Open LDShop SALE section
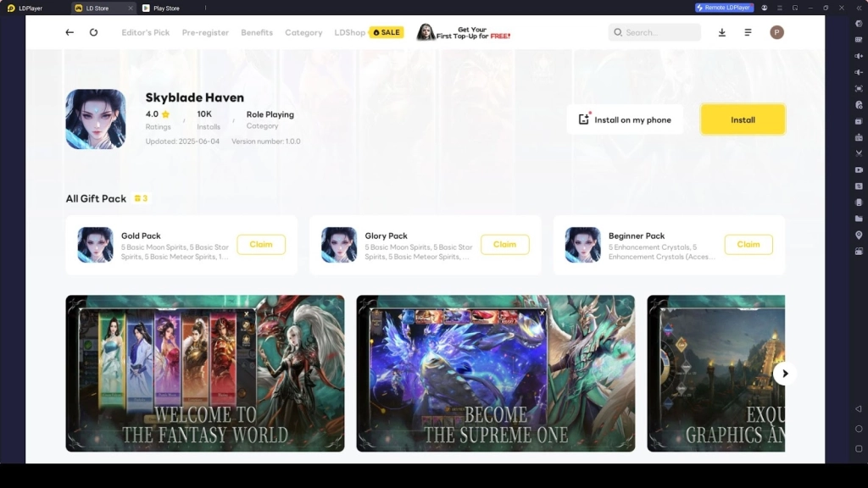The image size is (868, 488). (x=370, y=32)
